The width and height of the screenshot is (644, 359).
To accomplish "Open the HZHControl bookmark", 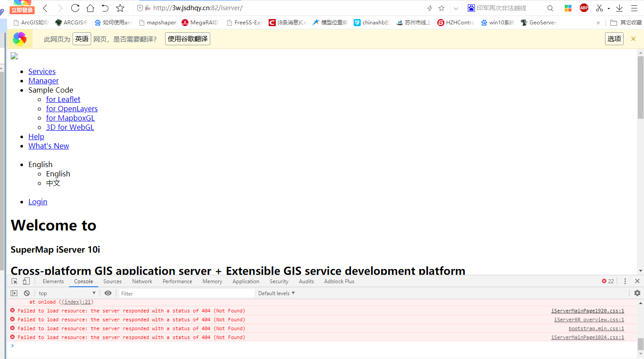I will click(456, 22).
